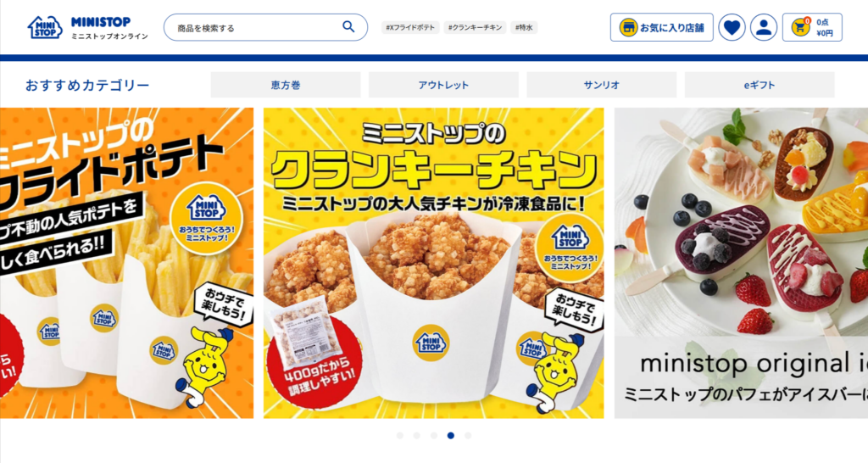Viewport: 868px width, 463px height.
Task: Click the MINISTOP house logo
Action: click(x=45, y=27)
